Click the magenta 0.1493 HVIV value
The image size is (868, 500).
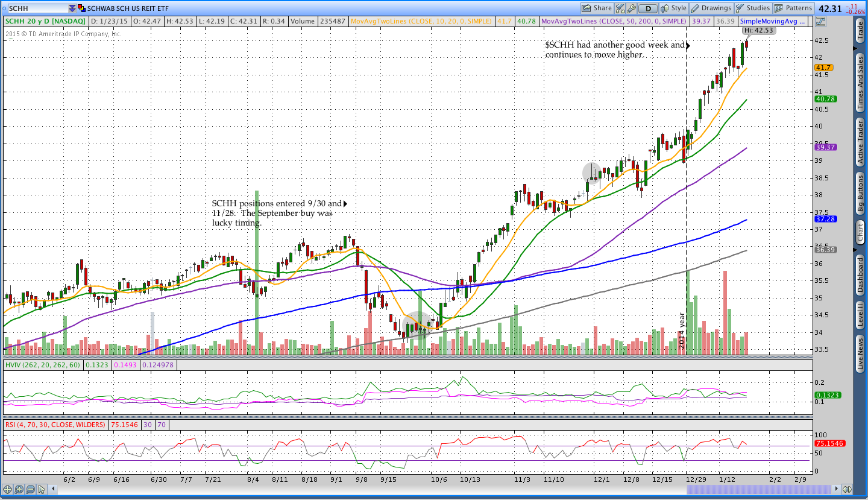pyautogui.click(x=126, y=365)
